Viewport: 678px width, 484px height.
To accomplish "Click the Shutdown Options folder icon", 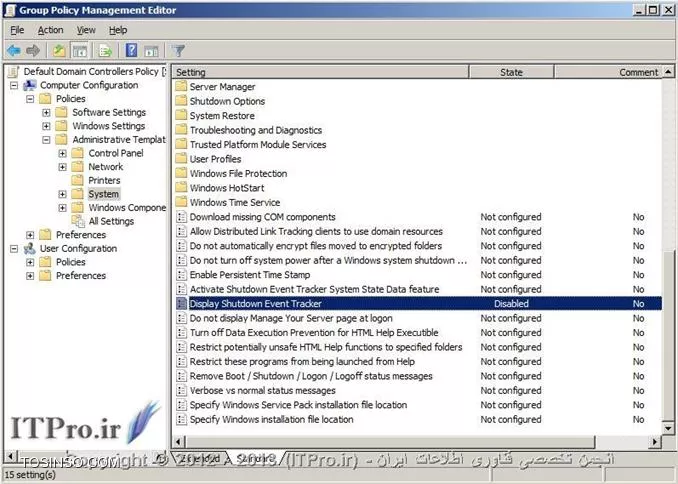I will click(181, 101).
